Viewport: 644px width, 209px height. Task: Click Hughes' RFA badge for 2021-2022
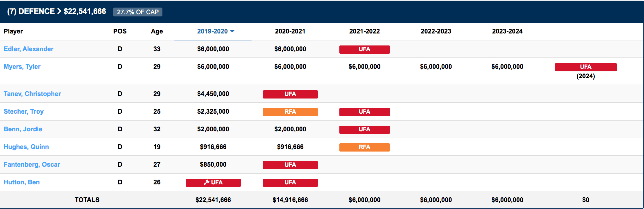pyautogui.click(x=364, y=147)
